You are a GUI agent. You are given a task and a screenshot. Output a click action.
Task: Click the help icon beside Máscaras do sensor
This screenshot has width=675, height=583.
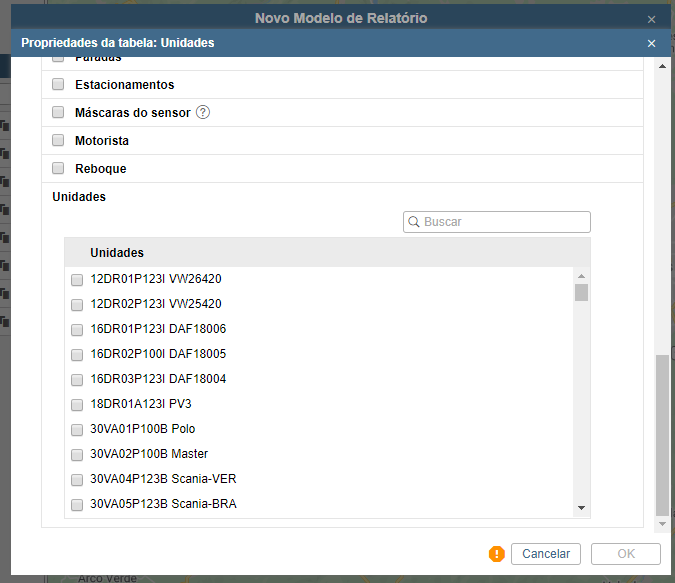(203, 113)
